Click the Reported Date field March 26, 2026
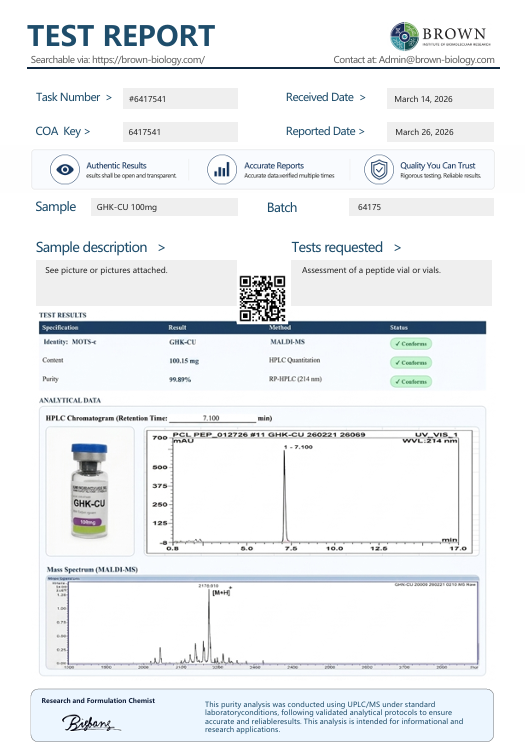The width and height of the screenshot is (525, 742). (x=440, y=132)
